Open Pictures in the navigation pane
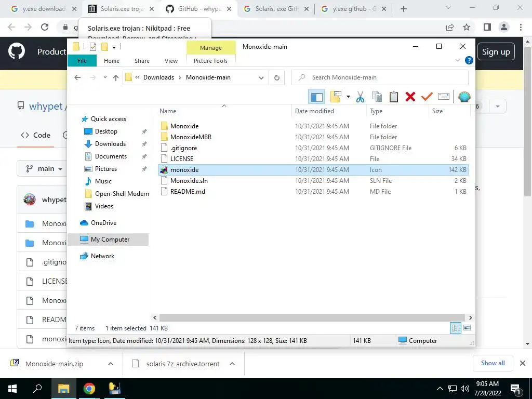The width and height of the screenshot is (532, 399). pos(105,169)
